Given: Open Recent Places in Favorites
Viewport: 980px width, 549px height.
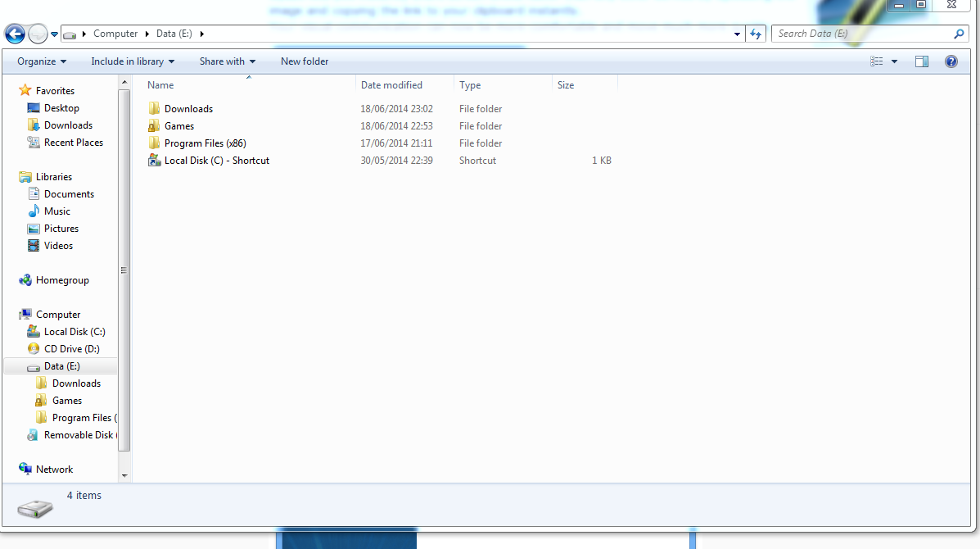Looking at the screenshot, I should pos(73,143).
